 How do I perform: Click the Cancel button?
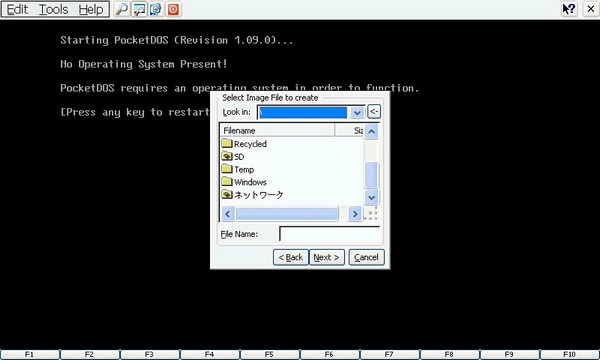[x=366, y=257]
